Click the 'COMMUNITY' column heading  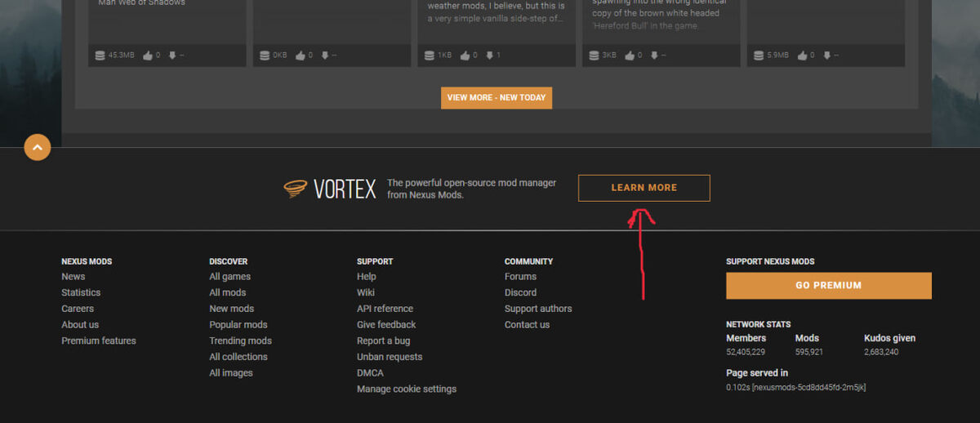pyautogui.click(x=528, y=261)
